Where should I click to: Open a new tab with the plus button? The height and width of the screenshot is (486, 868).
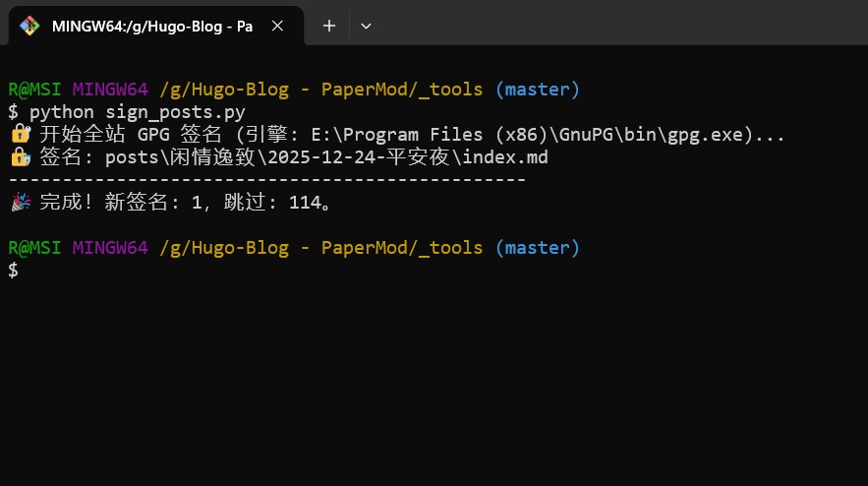[329, 27]
